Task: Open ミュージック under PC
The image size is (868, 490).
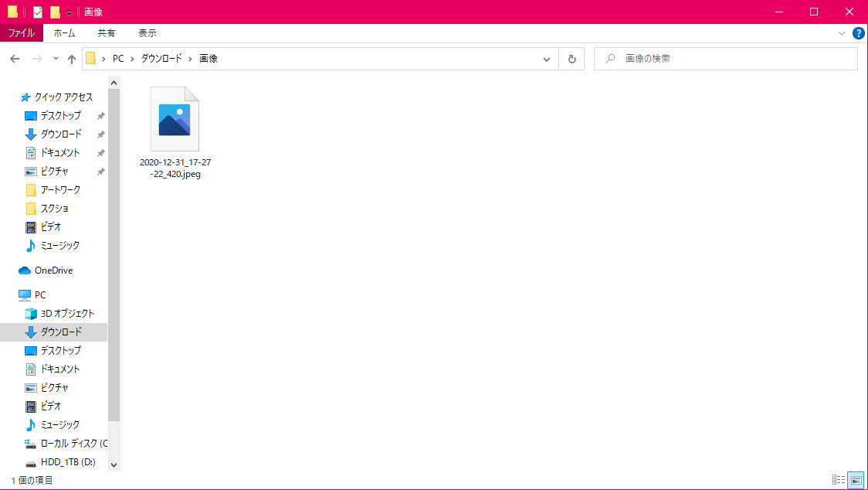Action: (59, 424)
